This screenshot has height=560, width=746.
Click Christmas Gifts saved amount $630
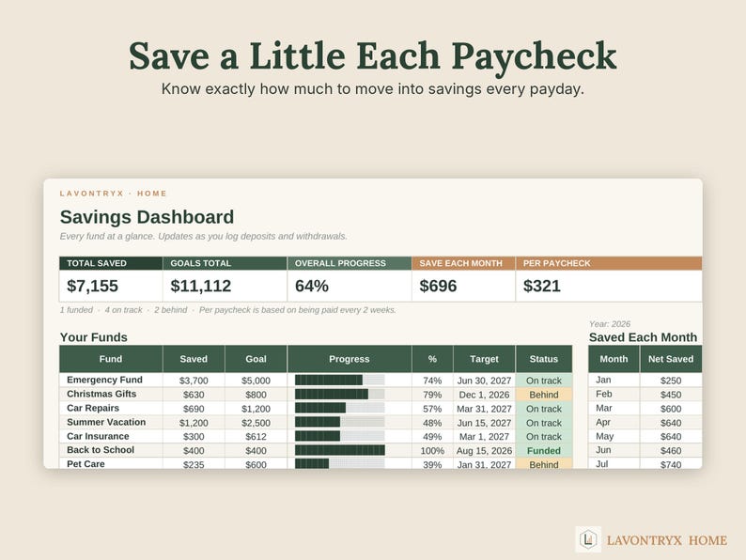tap(194, 395)
